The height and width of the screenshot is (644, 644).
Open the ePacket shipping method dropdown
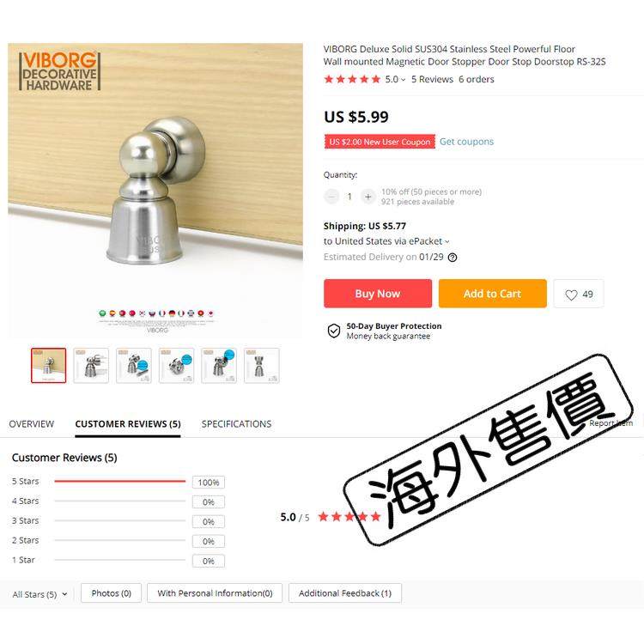click(447, 241)
